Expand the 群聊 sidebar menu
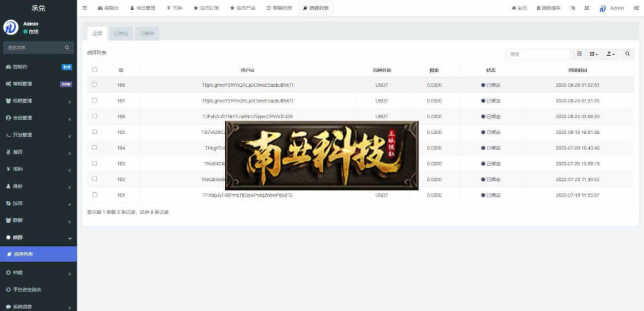This screenshot has width=644, height=311. pyautogui.click(x=38, y=221)
